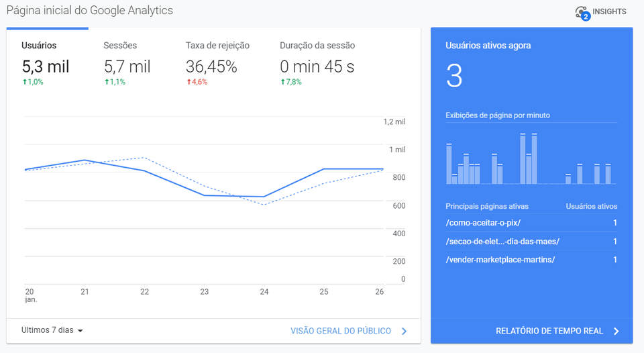Viewport: 644px width, 353px height.
Task: Click the bounce rate value 36,45%
Action: coord(211,66)
